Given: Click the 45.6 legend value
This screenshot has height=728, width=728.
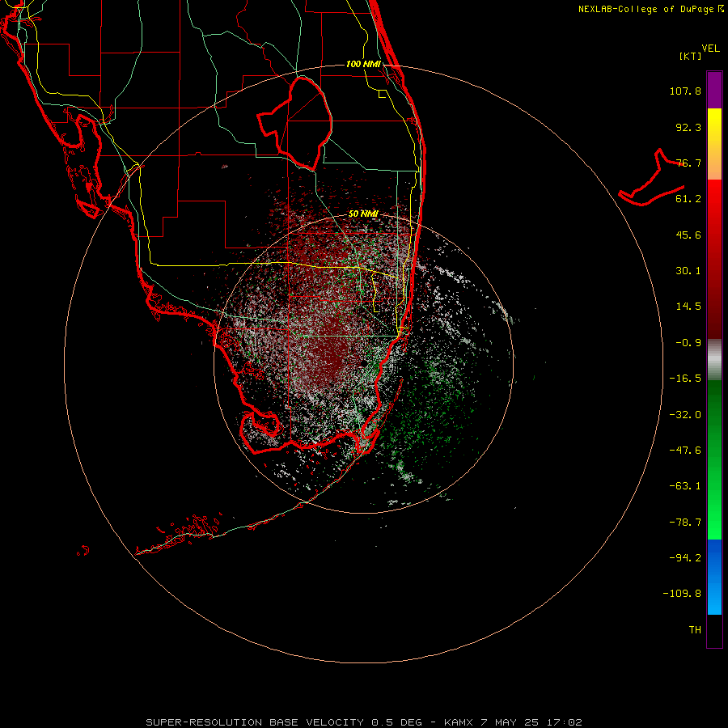Looking at the screenshot, I should point(688,235).
